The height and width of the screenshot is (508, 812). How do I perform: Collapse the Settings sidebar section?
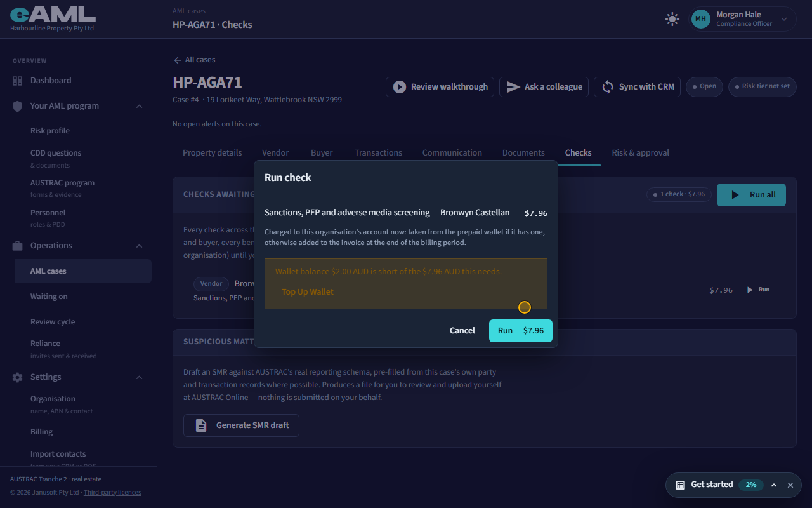coord(139,377)
